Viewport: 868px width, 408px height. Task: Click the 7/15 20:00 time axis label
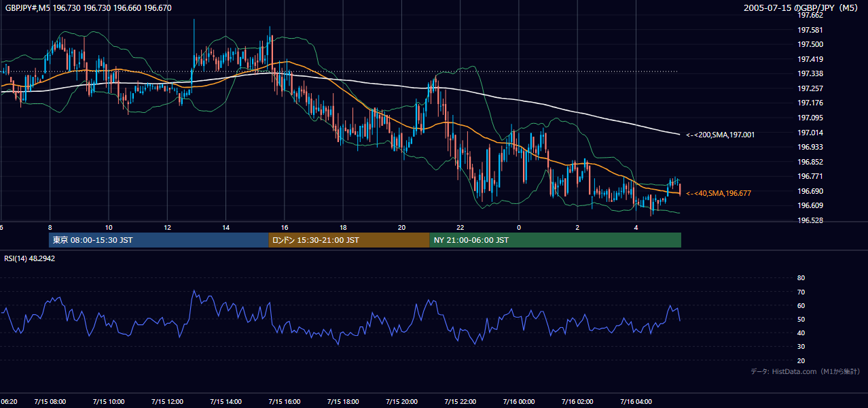(401, 402)
